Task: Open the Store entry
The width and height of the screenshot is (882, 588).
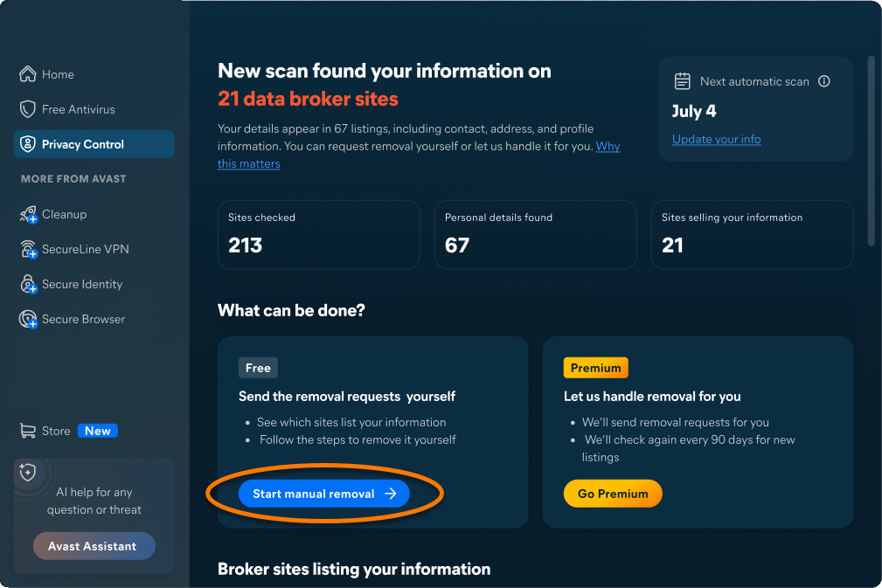Action: pos(94,431)
